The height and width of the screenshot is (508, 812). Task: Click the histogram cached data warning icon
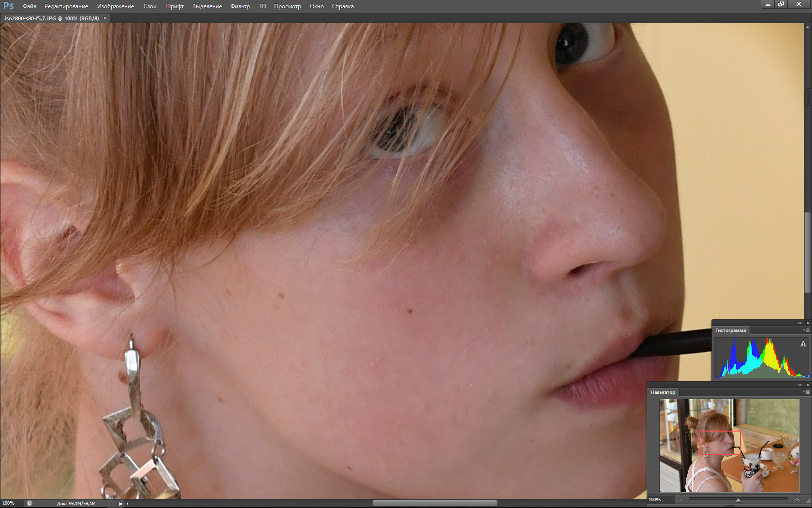[x=803, y=344]
